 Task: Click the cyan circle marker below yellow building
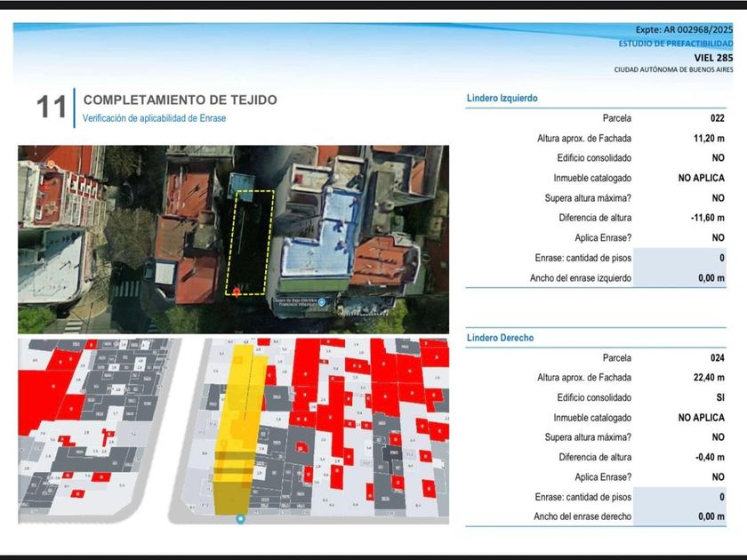pos(240,519)
